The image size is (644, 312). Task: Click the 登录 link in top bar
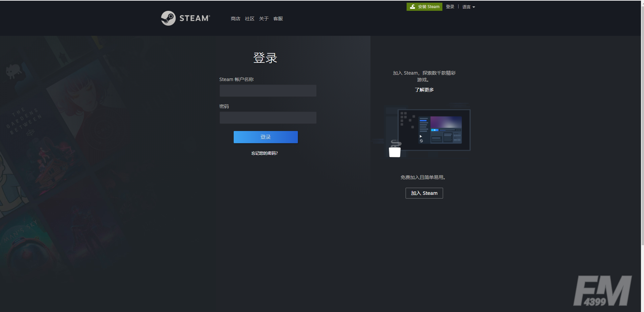click(450, 7)
